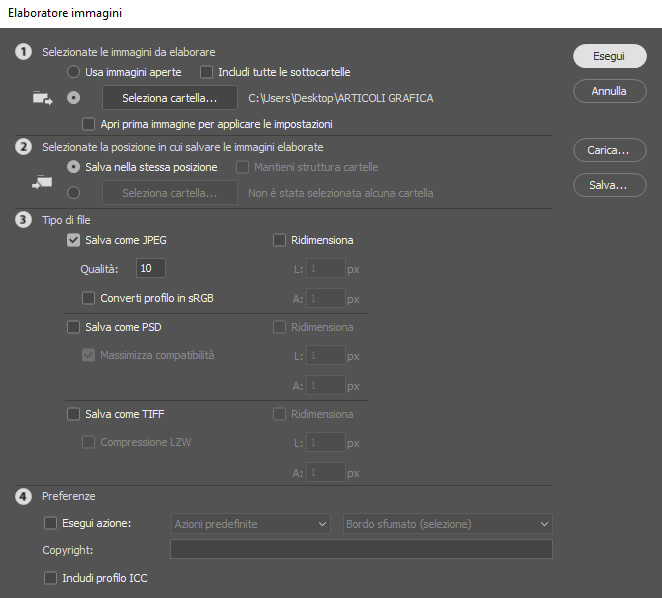Toggle 'Ridimensiona' checkbox in TIFF section
This screenshot has height=598, width=662.
279,414
